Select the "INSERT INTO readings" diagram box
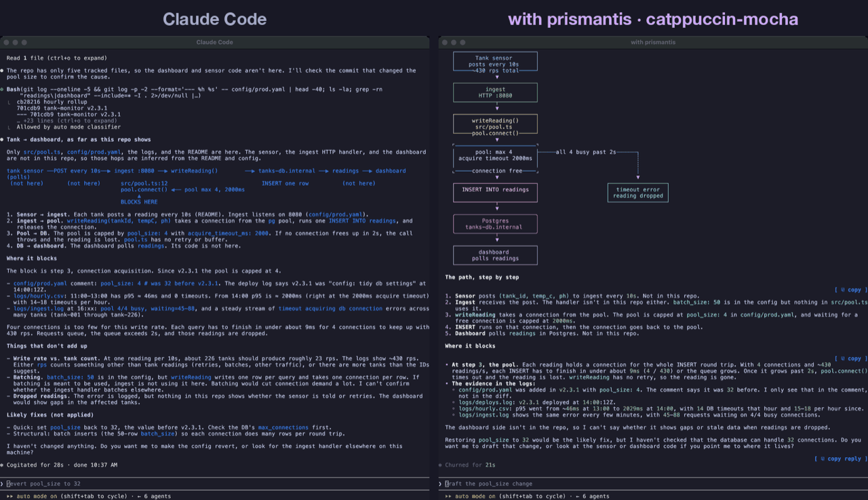This screenshot has width=868, height=500. 495,193
